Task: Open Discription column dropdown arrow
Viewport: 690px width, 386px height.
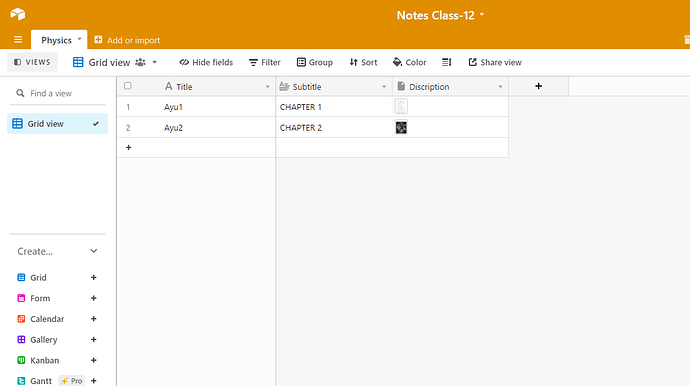Action: (500, 87)
